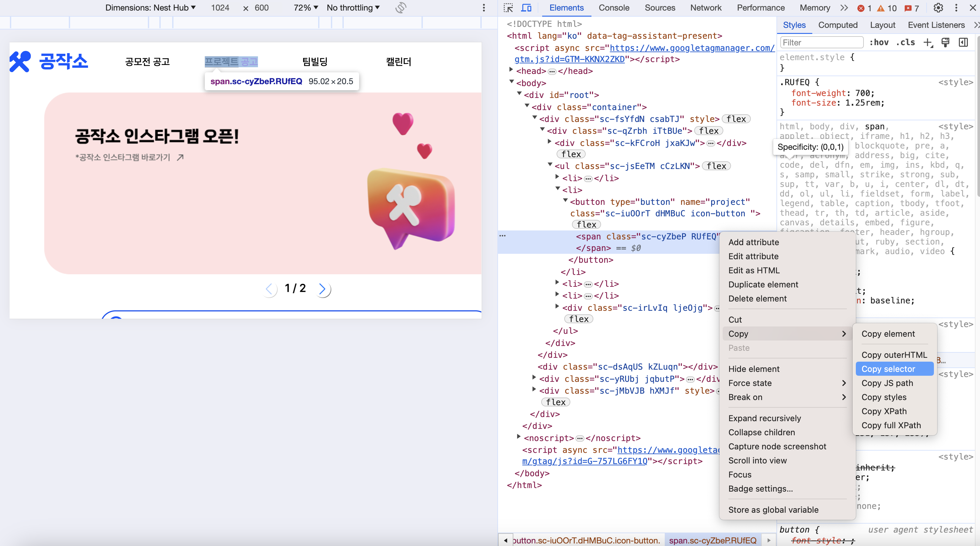
Task: Expand the div sc-yRUbj jqbutP node
Action: click(534, 377)
